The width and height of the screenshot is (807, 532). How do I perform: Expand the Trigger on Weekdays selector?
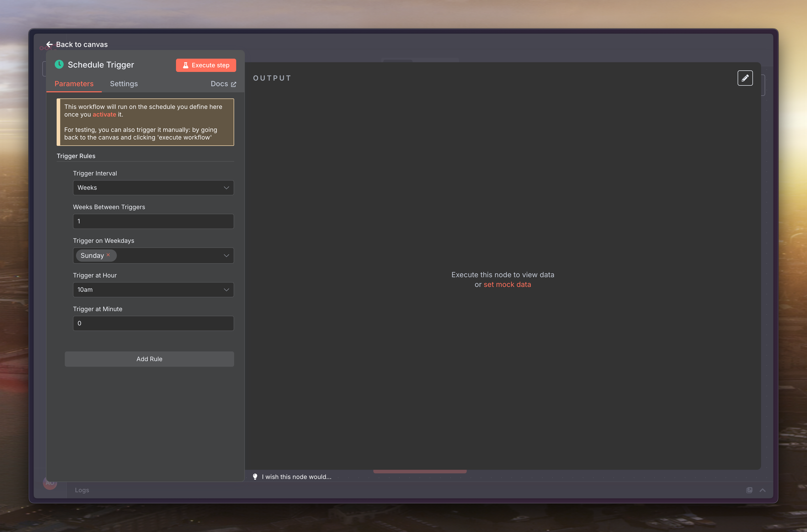point(226,256)
